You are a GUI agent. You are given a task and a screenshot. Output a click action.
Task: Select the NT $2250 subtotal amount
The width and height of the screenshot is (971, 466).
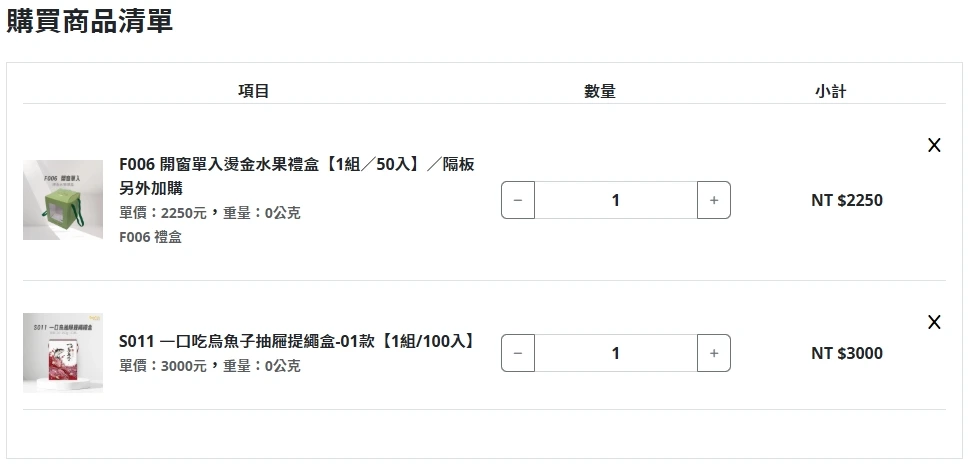point(846,200)
